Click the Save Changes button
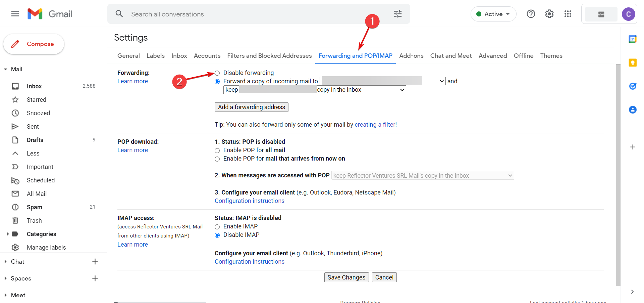Viewport: 644px width, 303px height. tap(346, 277)
